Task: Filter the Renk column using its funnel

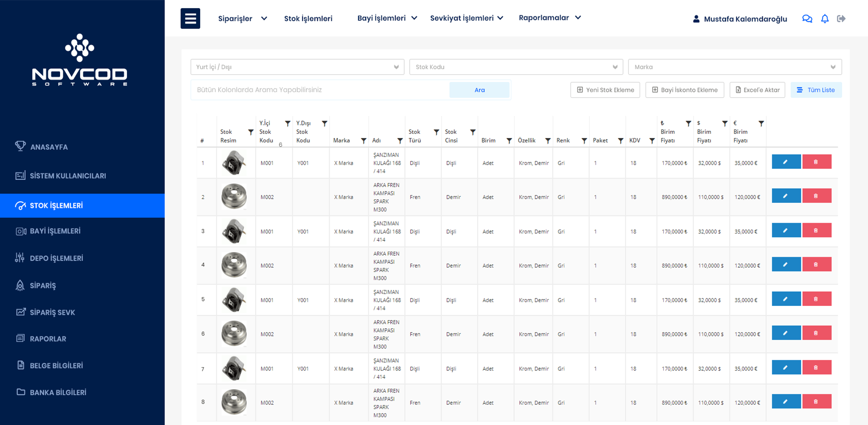Action: click(584, 141)
